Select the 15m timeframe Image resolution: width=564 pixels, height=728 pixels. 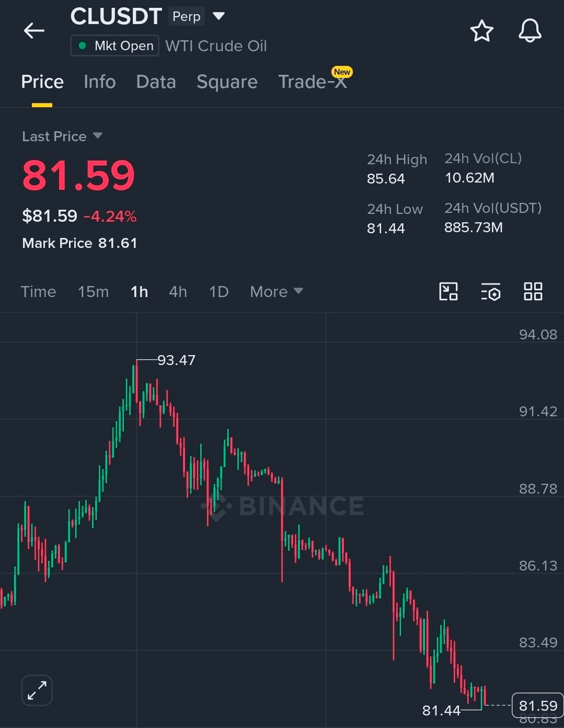tap(93, 291)
